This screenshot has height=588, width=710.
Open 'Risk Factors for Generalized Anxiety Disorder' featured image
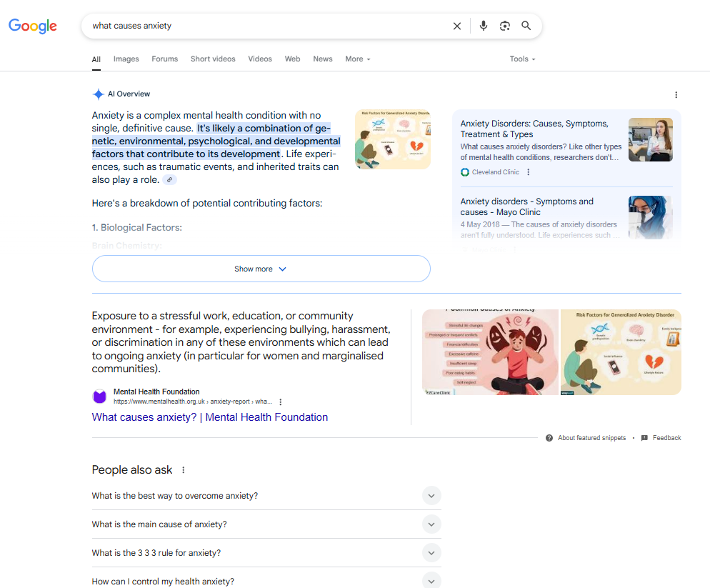pyautogui.click(x=621, y=352)
